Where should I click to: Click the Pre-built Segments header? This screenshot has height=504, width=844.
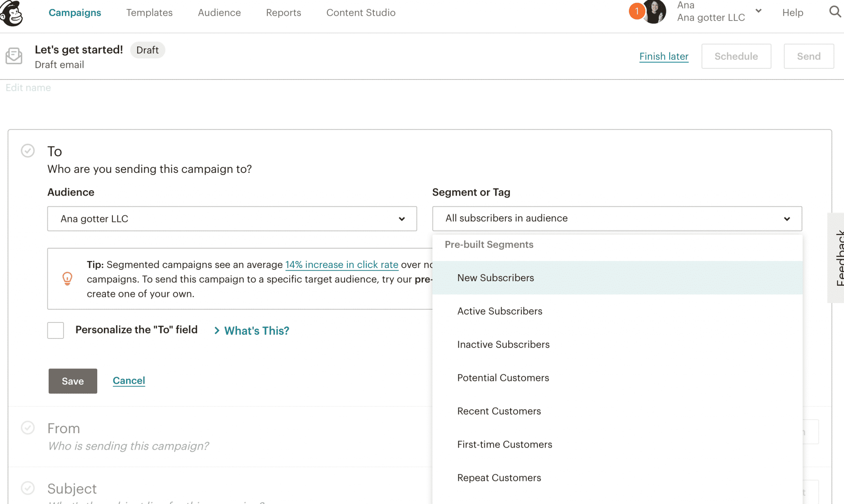pyautogui.click(x=489, y=244)
